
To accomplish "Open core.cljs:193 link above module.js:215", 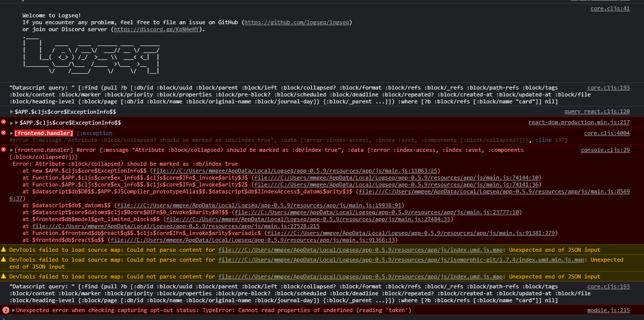I will [x=608, y=286].
